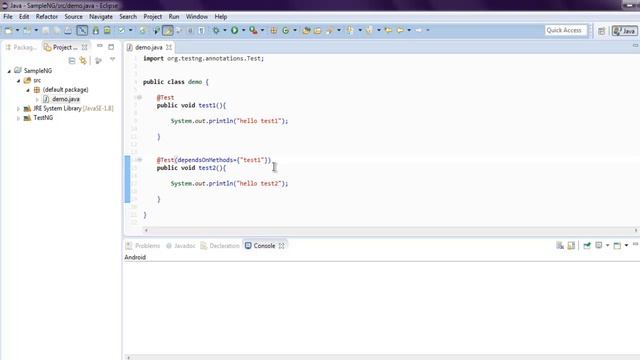Click the green Run button icon
Screen dimensions: 640x360
tap(235, 30)
